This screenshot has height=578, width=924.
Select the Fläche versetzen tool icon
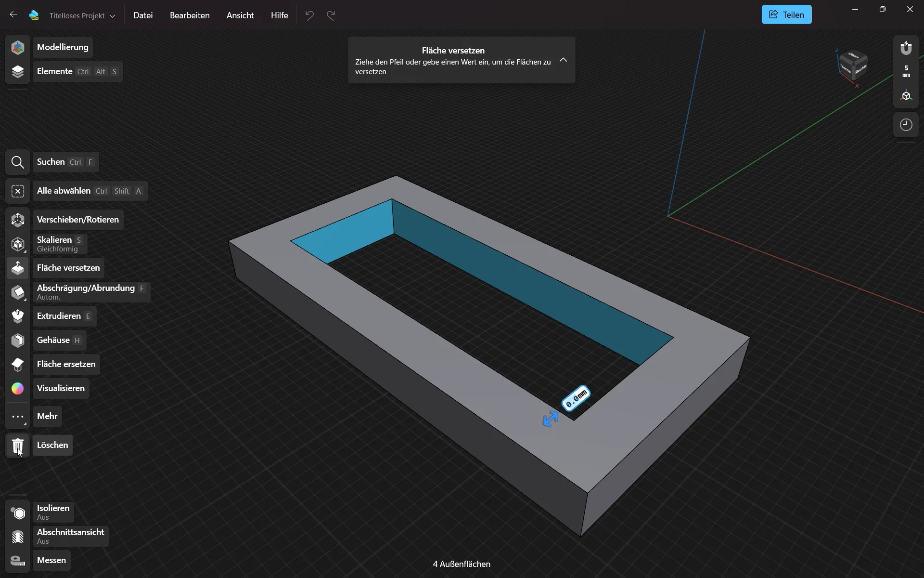18,268
